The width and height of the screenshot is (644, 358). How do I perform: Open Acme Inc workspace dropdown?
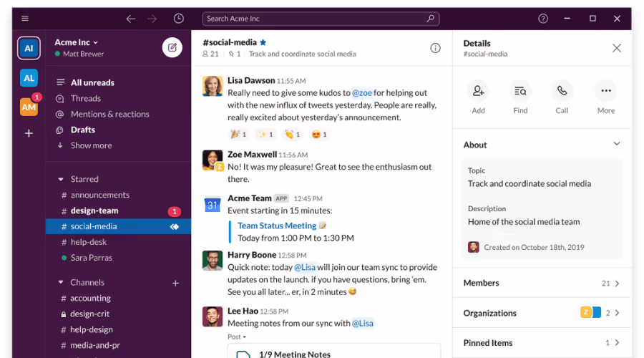click(x=77, y=42)
